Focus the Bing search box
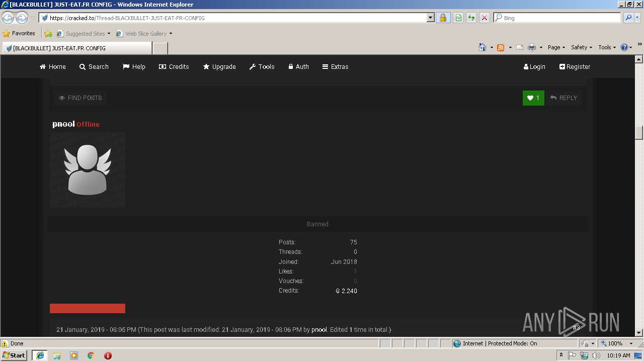644x362 pixels. (x=557, y=18)
